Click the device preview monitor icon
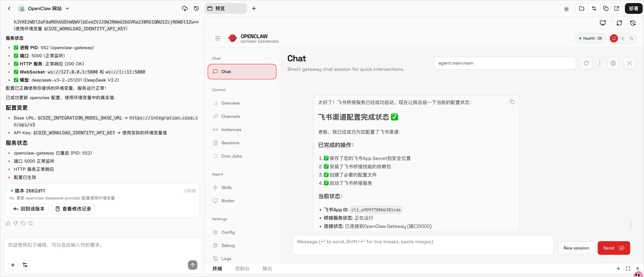The height and width of the screenshot is (277, 644). tap(603, 23)
